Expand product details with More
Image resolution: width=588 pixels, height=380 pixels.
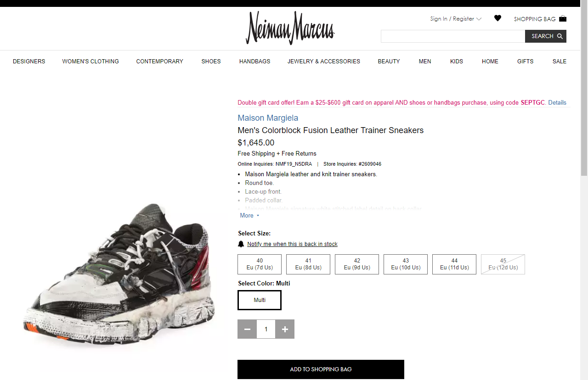tap(249, 216)
